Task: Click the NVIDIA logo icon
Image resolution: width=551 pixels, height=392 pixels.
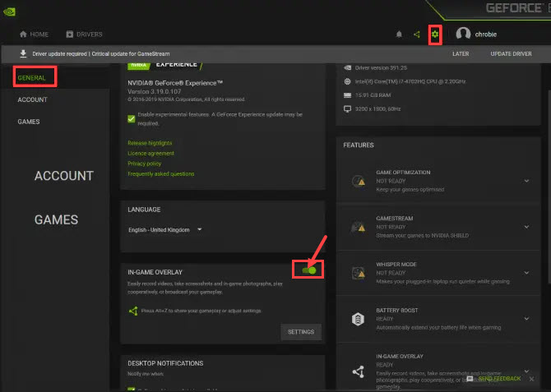Action: tap(9, 12)
